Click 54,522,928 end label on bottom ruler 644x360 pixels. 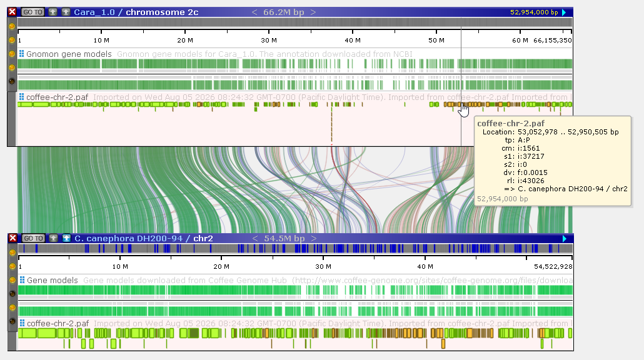pos(553,266)
